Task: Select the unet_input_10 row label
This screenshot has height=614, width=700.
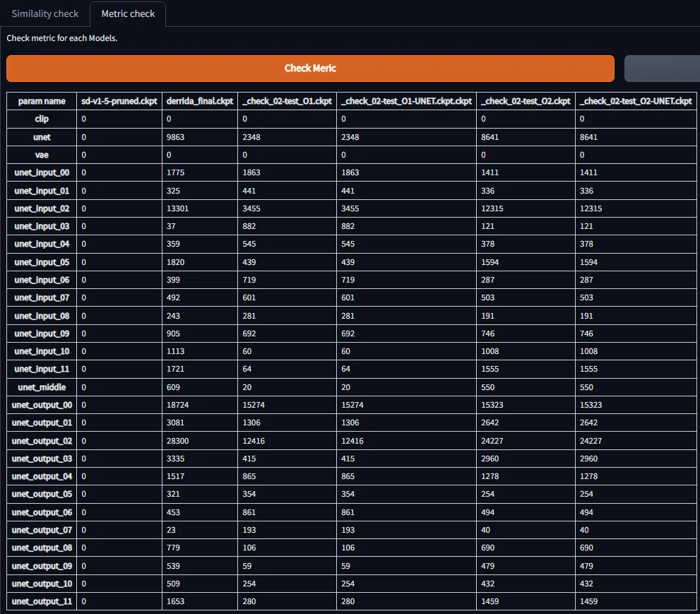Action: pyautogui.click(x=42, y=351)
